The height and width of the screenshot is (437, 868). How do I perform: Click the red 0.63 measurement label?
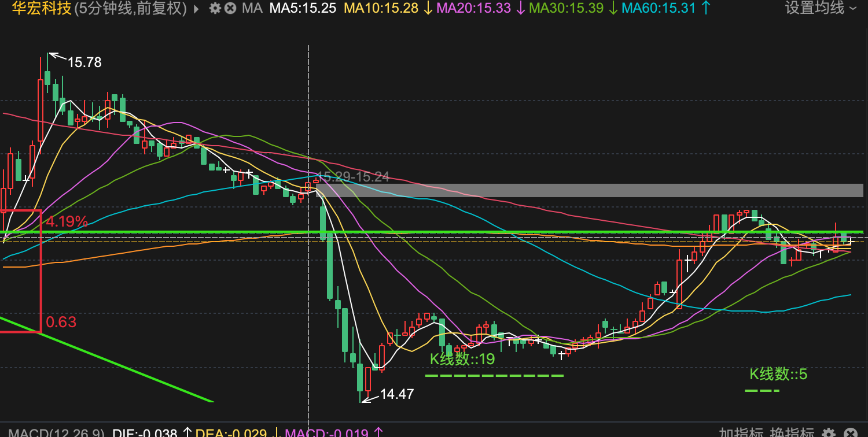[x=61, y=322]
